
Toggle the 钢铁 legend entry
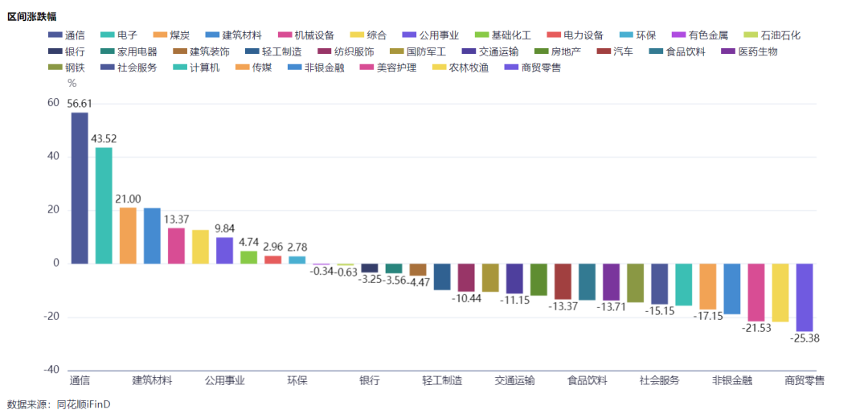click(x=66, y=69)
